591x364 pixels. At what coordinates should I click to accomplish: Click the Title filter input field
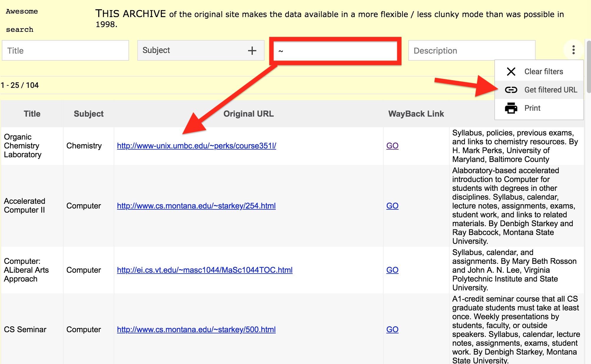pyautogui.click(x=65, y=50)
